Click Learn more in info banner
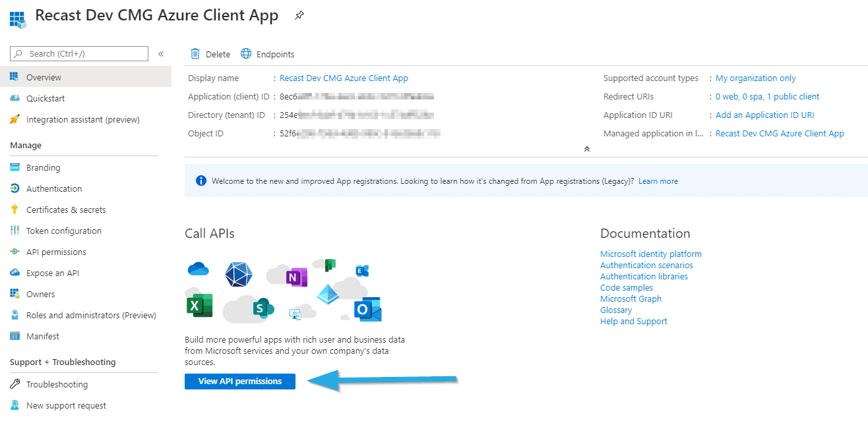868x425 pixels. tap(658, 181)
